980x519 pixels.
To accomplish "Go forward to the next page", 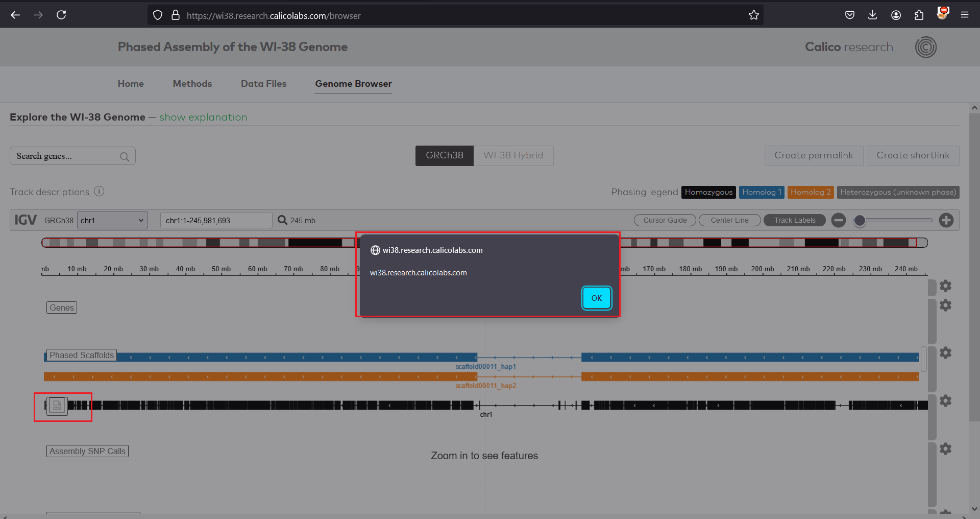I will pyautogui.click(x=38, y=15).
